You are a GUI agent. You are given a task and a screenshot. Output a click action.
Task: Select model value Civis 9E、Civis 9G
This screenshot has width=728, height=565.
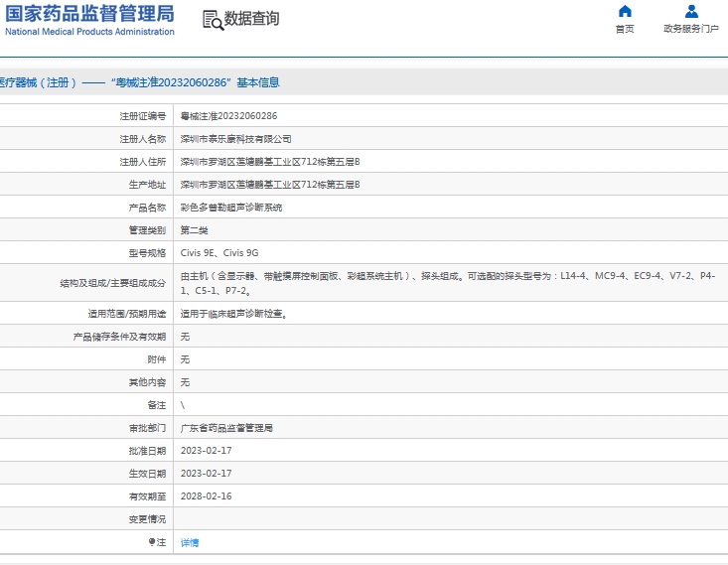[219, 252]
